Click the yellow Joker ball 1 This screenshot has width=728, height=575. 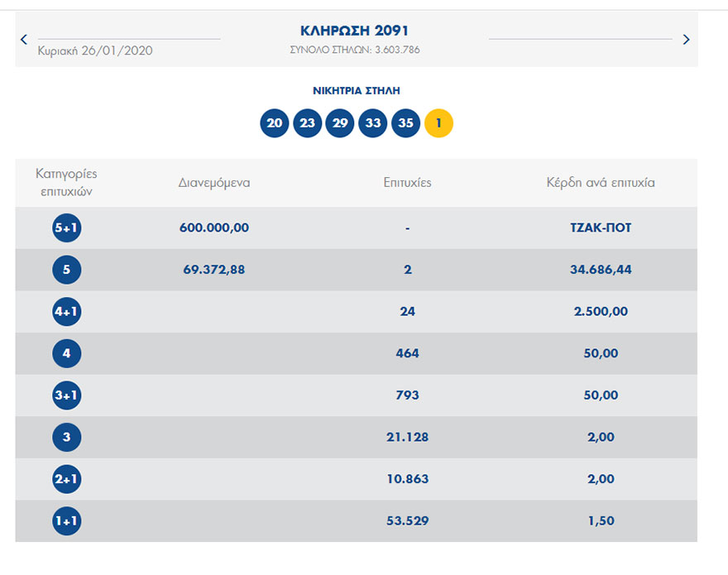click(x=438, y=123)
